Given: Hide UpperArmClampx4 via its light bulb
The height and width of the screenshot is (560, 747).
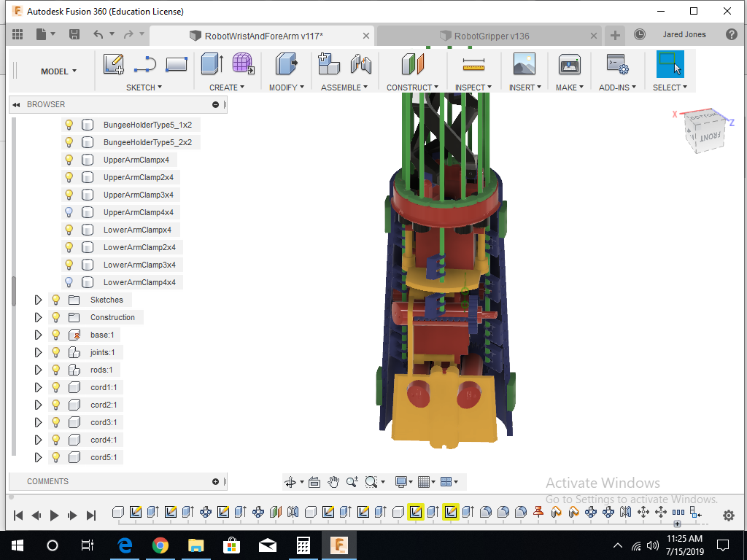Looking at the screenshot, I should tap(69, 160).
